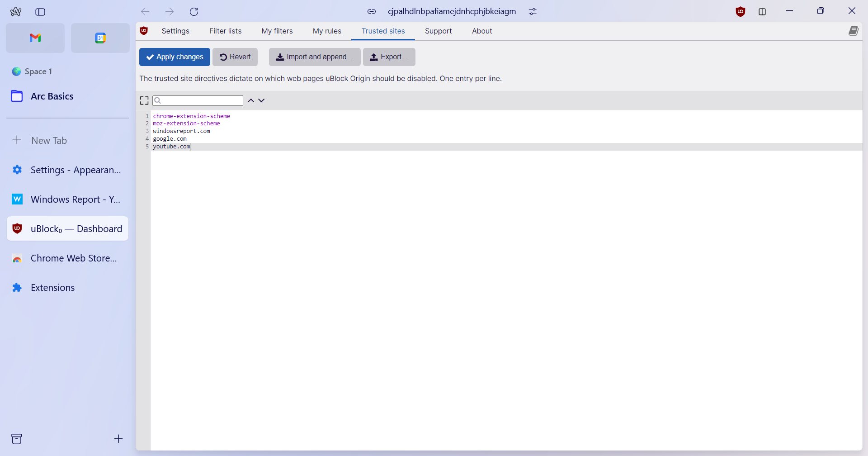
Task: Focus the editor search field
Action: (x=198, y=100)
